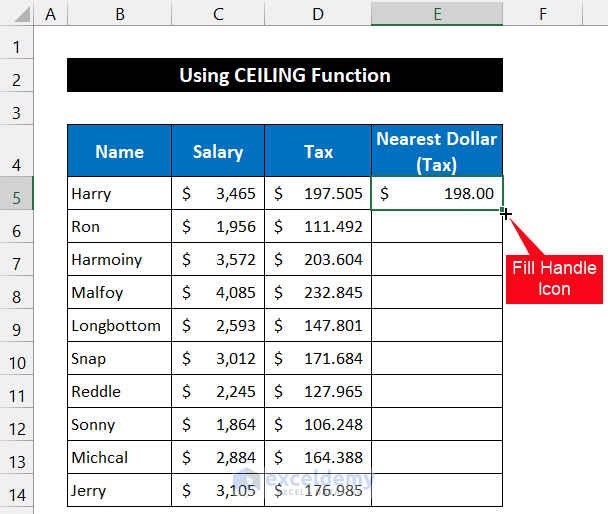
Task: Select row 12 header
Action: (x=17, y=424)
